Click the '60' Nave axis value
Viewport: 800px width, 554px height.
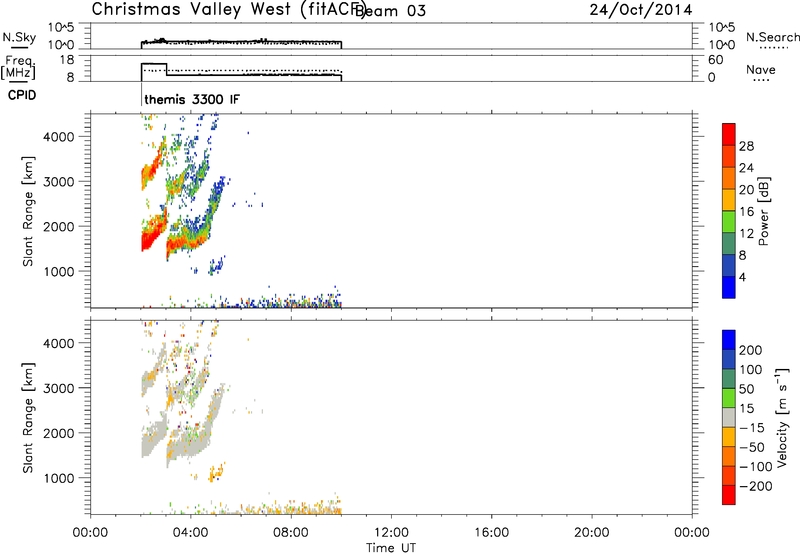tap(716, 60)
